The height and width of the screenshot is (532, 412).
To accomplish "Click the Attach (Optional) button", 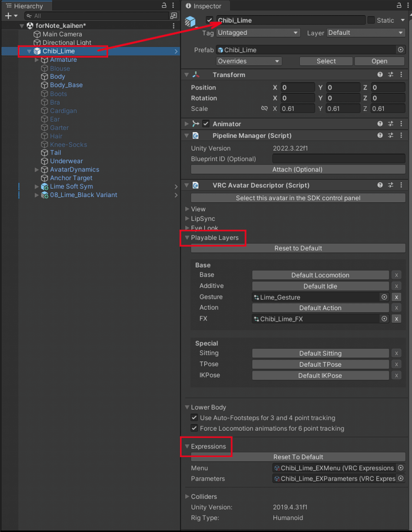I will 298,170.
